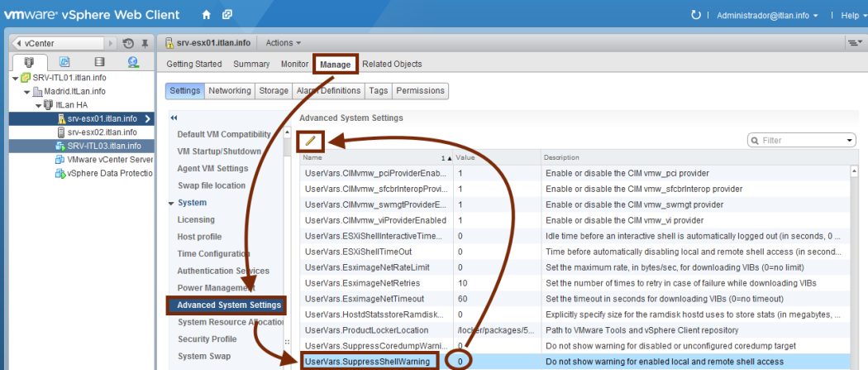Select srv-esx02.itlan.info host in tree
Screen dimensions: 868x370
point(102,132)
